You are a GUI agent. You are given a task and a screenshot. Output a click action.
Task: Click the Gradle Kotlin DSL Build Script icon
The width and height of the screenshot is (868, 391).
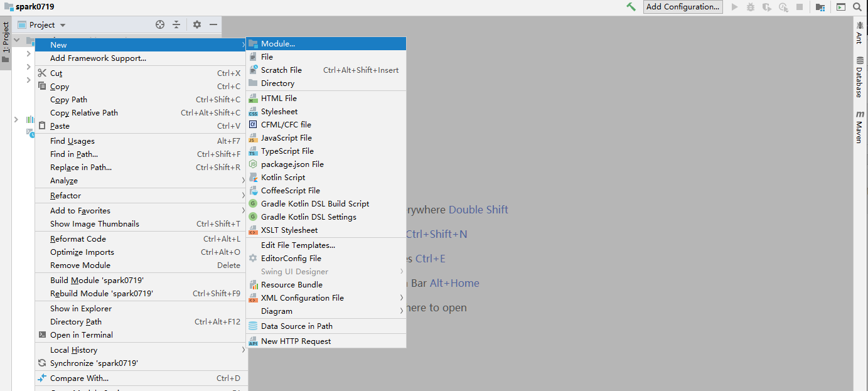(x=253, y=204)
